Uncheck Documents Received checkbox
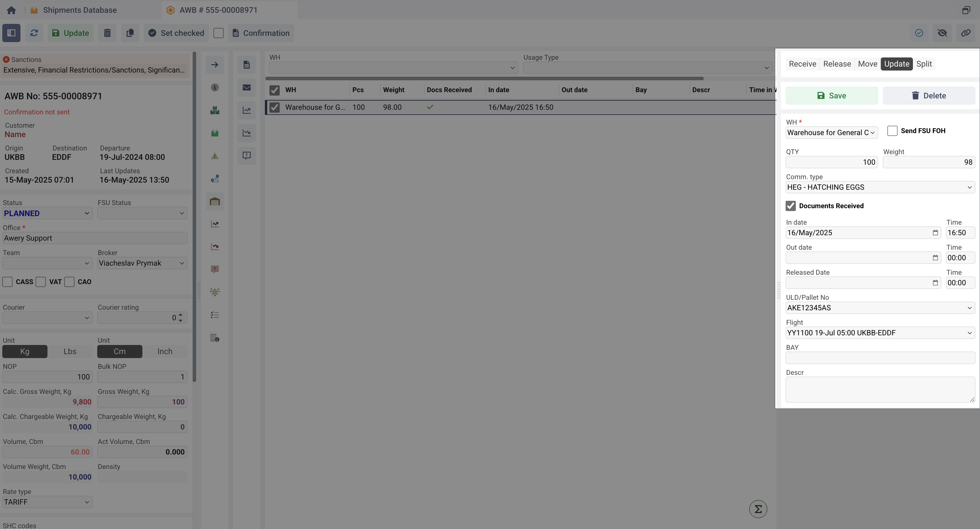Viewport: 980px width, 529px height. pos(790,206)
